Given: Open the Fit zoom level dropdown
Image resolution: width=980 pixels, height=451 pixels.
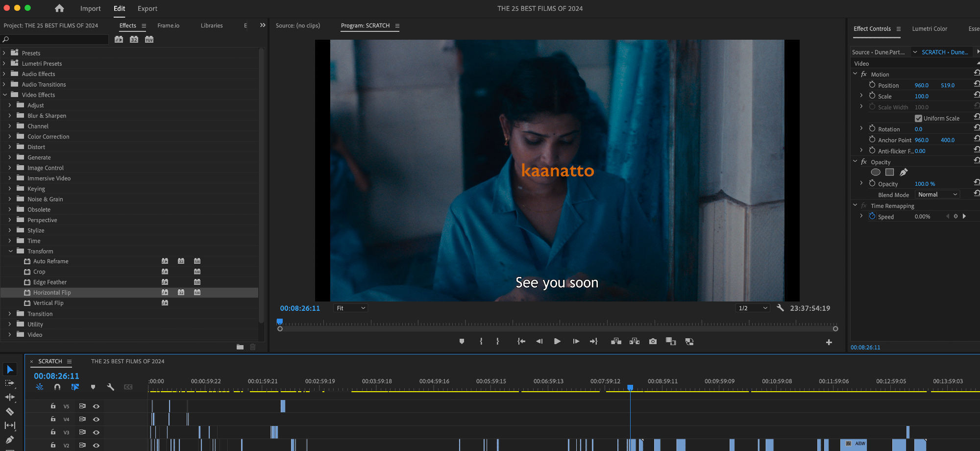Looking at the screenshot, I should click(x=351, y=308).
